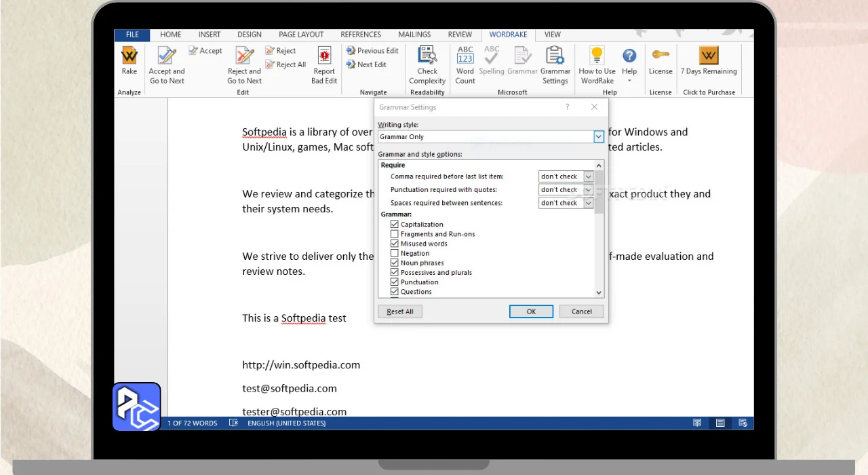Image resolution: width=868 pixels, height=475 pixels.
Task: Click OK in Grammar Settings dialog
Action: tap(531, 311)
